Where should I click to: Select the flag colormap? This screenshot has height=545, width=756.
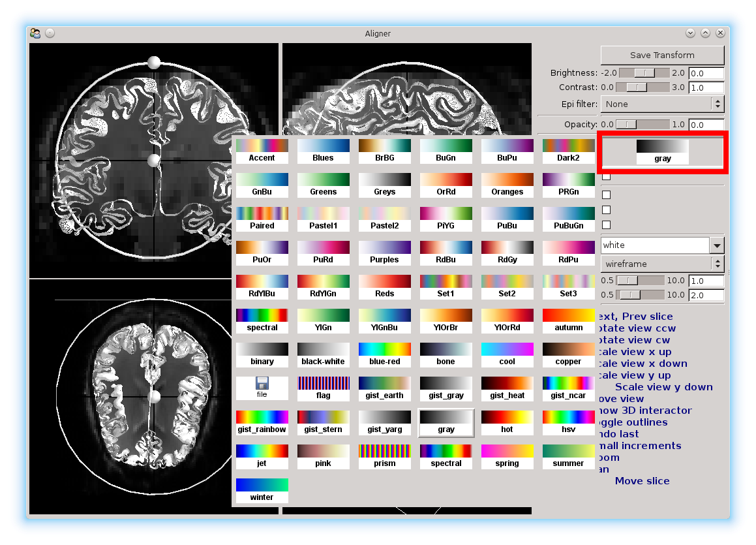coord(323,388)
